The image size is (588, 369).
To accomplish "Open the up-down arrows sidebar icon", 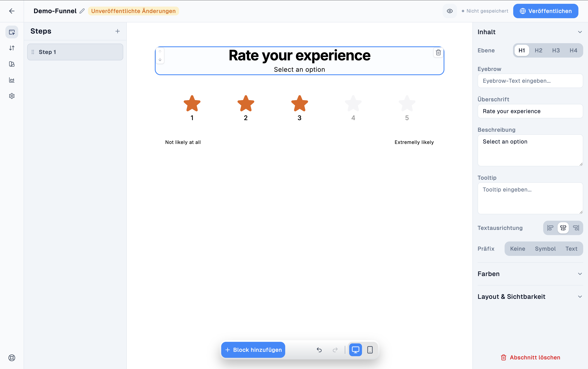I will tap(12, 48).
